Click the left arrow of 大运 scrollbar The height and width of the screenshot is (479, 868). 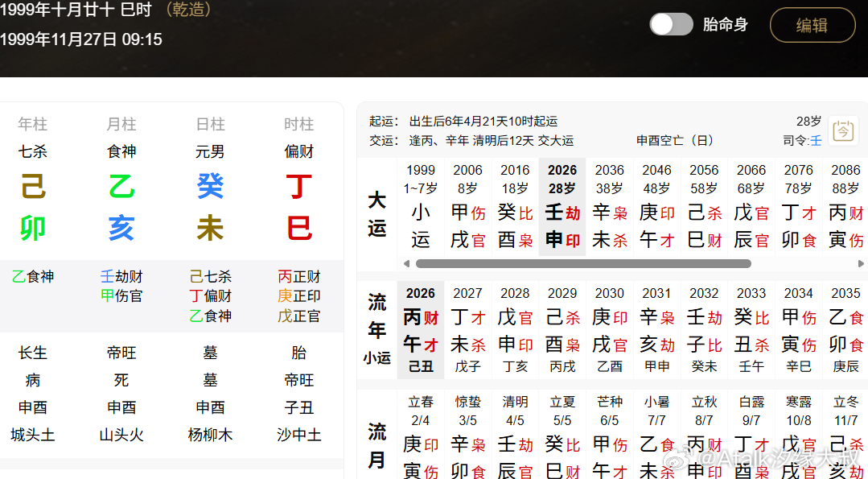coord(407,263)
